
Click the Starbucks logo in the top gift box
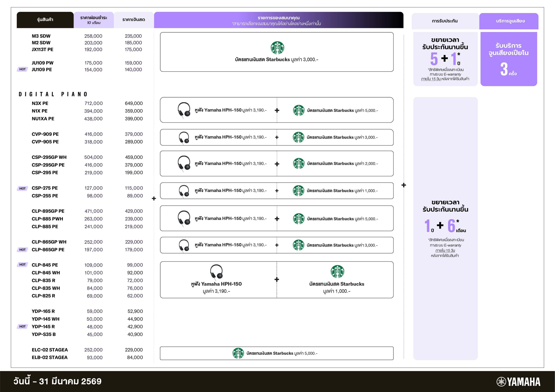[x=277, y=48]
